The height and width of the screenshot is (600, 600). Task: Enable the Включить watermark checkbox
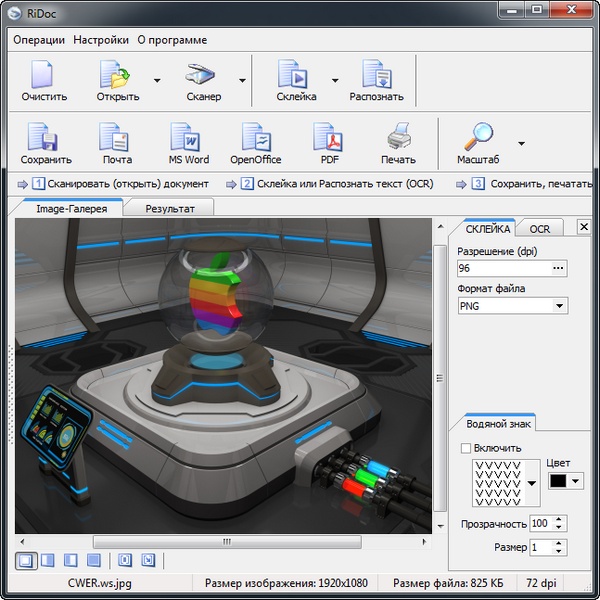(x=465, y=448)
